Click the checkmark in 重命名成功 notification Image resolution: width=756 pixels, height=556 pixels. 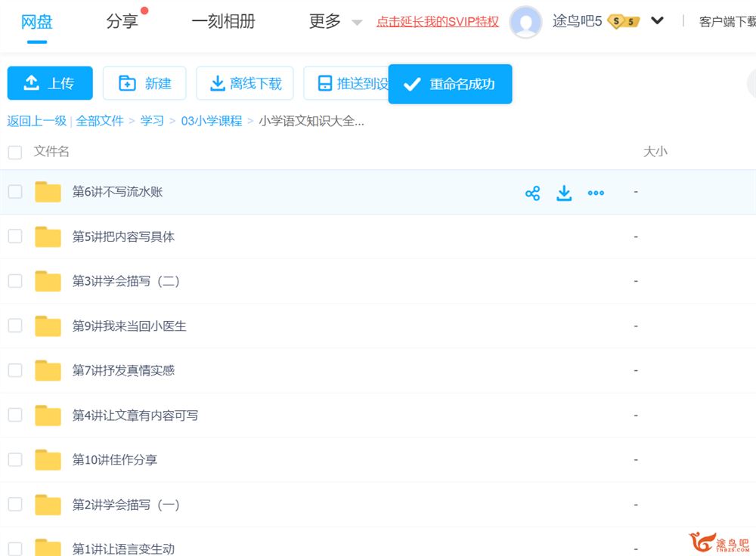(412, 85)
